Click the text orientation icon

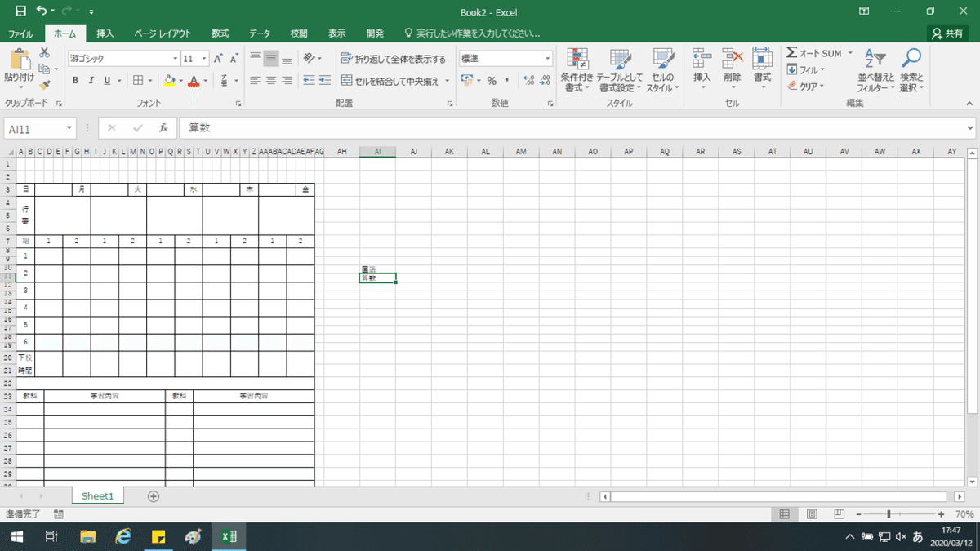pos(309,58)
